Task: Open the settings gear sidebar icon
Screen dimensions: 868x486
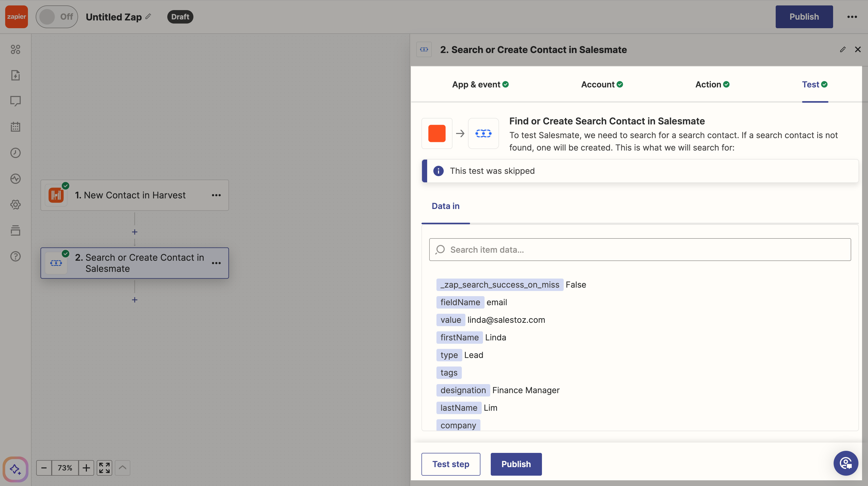Action: [x=16, y=205]
